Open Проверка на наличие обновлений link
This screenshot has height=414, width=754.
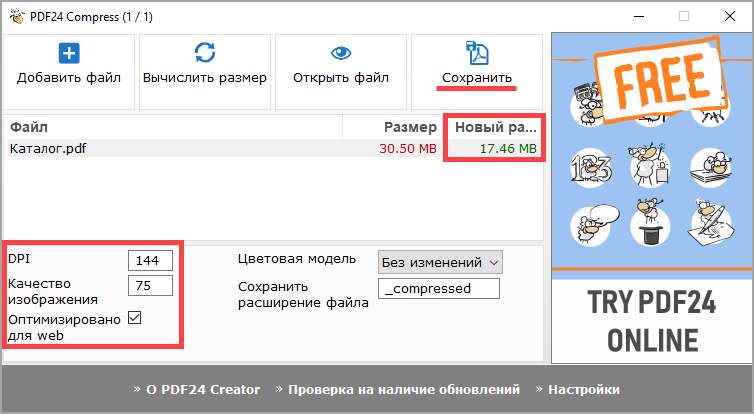(403, 389)
